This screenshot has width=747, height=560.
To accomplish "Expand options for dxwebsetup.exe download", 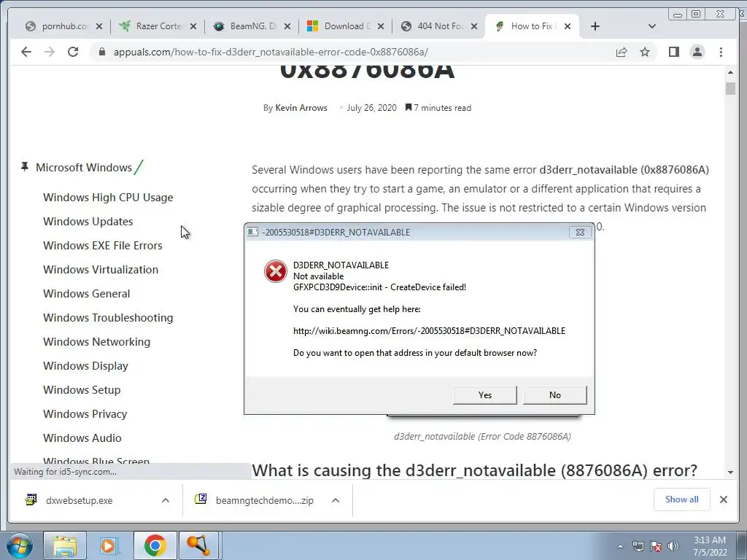I will tap(166, 500).
